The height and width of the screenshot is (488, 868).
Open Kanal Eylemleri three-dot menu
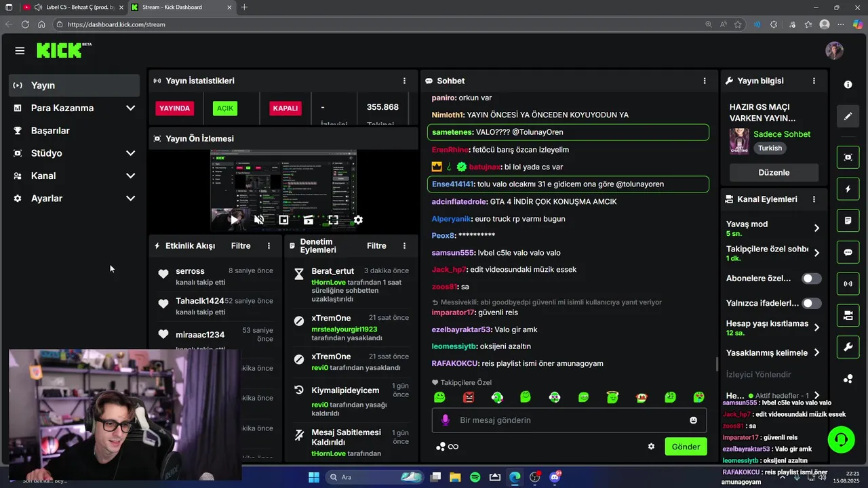point(814,199)
